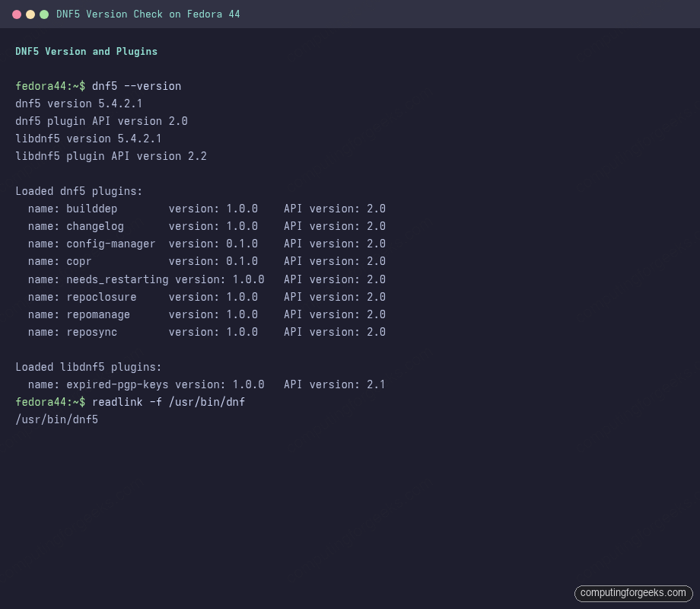This screenshot has width=700, height=609.
Task: Click the window title 'DNF5 Version Check on Fedora 44'
Action: click(148, 14)
